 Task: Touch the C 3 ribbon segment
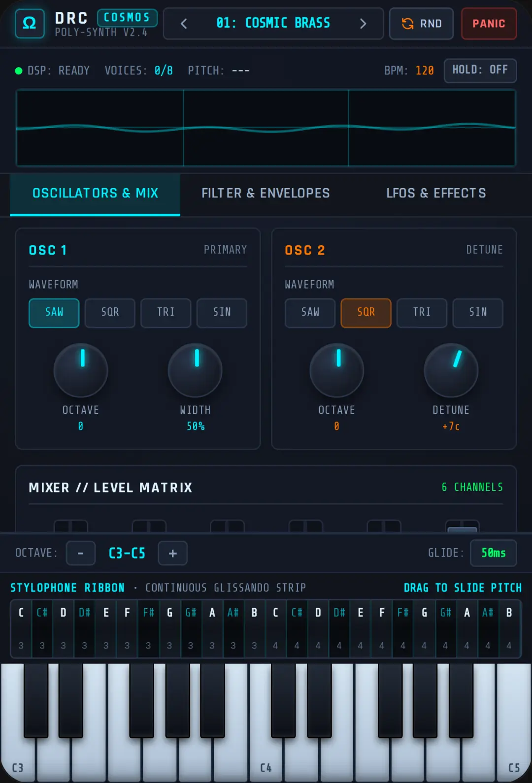point(21,629)
